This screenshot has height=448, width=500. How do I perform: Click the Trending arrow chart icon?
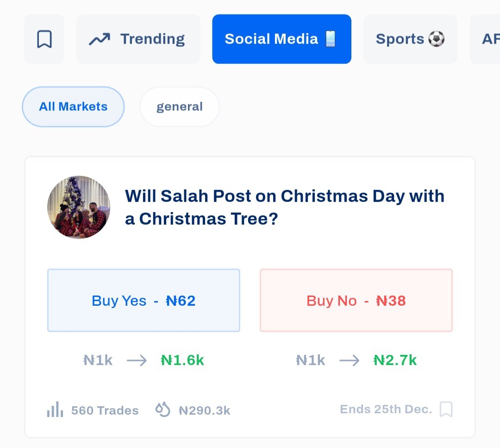(x=100, y=39)
